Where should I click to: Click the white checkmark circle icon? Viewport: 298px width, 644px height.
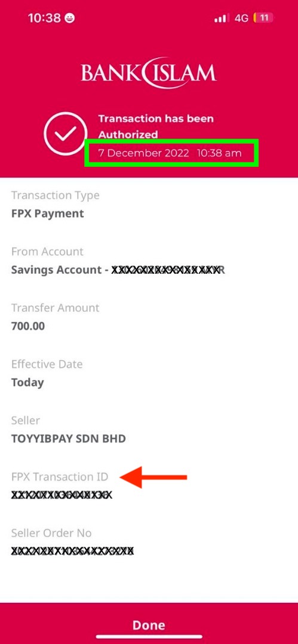[x=66, y=134]
